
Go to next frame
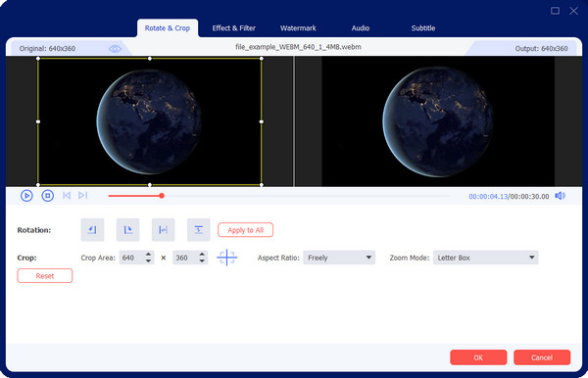(x=83, y=196)
